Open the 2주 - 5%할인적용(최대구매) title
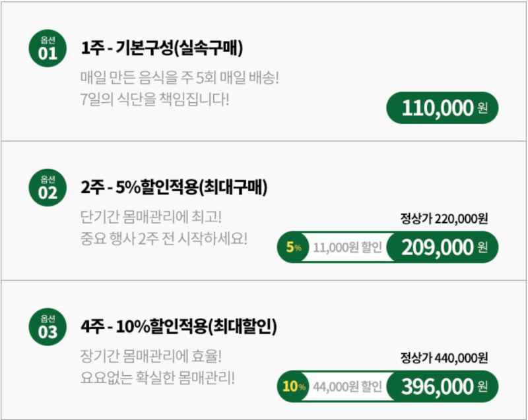 pyautogui.click(x=174, y=187)
